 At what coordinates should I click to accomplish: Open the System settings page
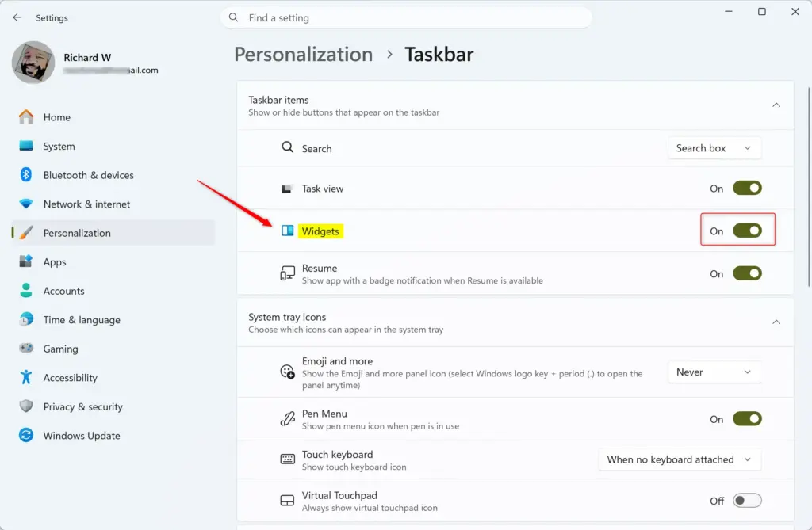(x=113, y=146)
